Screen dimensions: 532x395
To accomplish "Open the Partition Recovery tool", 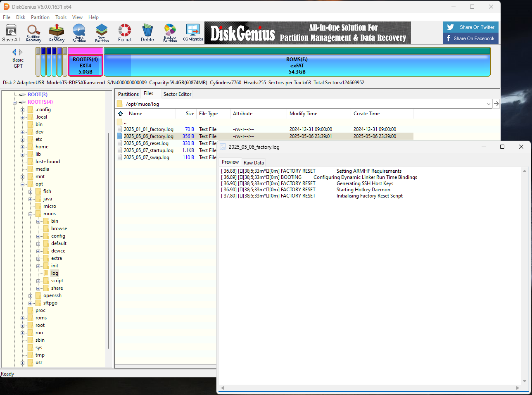I will (33, 33).
